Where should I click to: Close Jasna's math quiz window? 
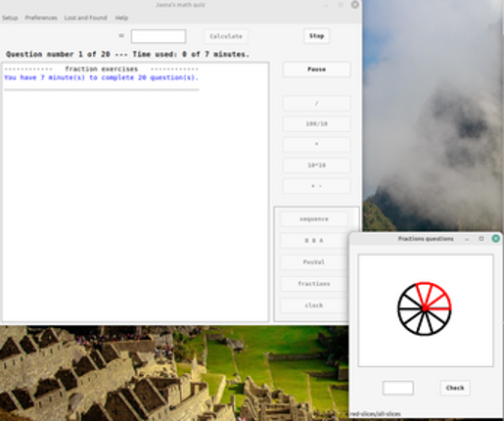tap(355, 5)
